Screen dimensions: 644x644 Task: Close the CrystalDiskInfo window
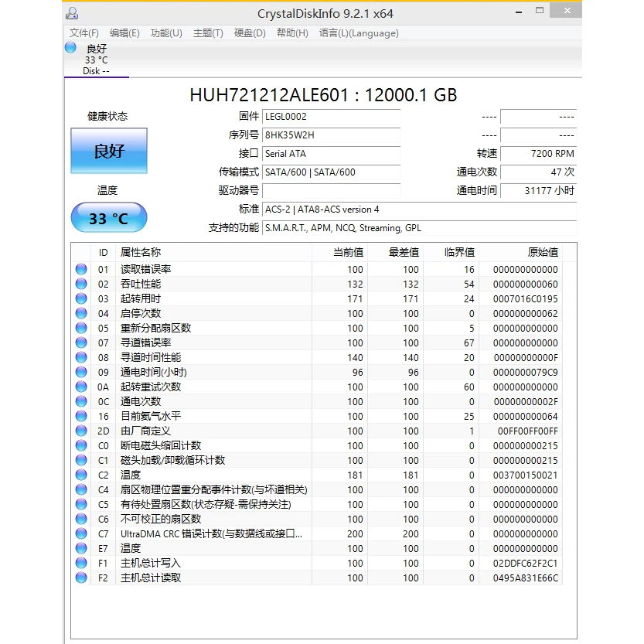point(567,11)
